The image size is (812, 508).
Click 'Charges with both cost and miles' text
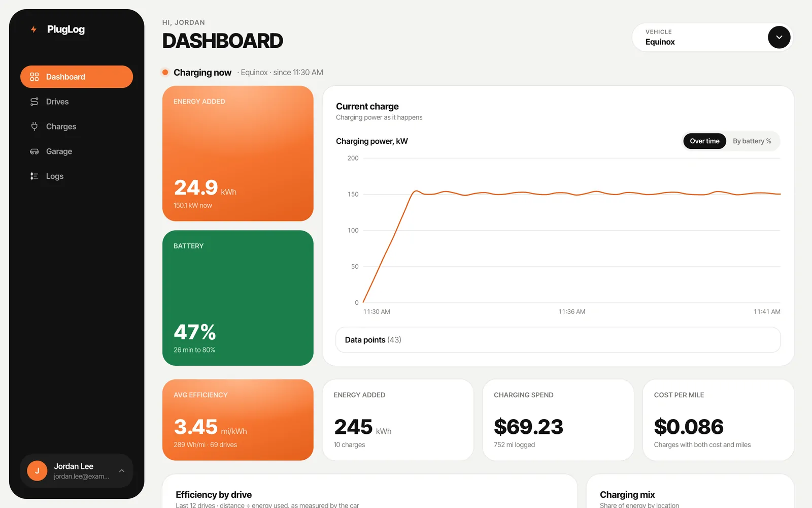coord(702,444)
